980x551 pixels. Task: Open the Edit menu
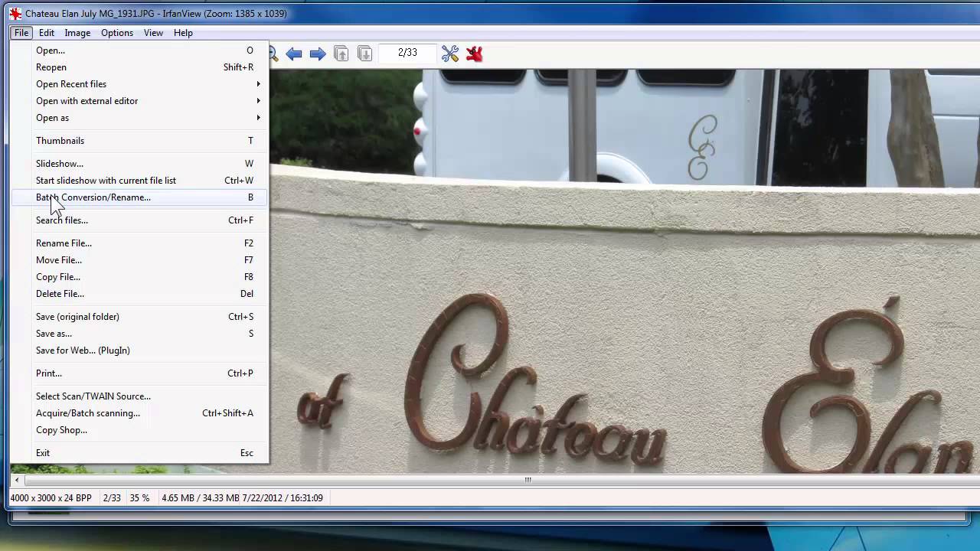(47, 33)
